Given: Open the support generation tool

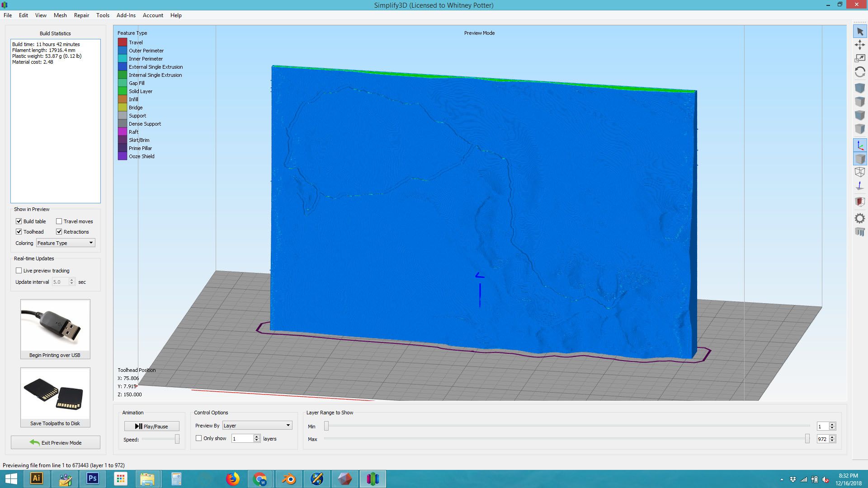Looking at the screenshot, I should point(860,232).
